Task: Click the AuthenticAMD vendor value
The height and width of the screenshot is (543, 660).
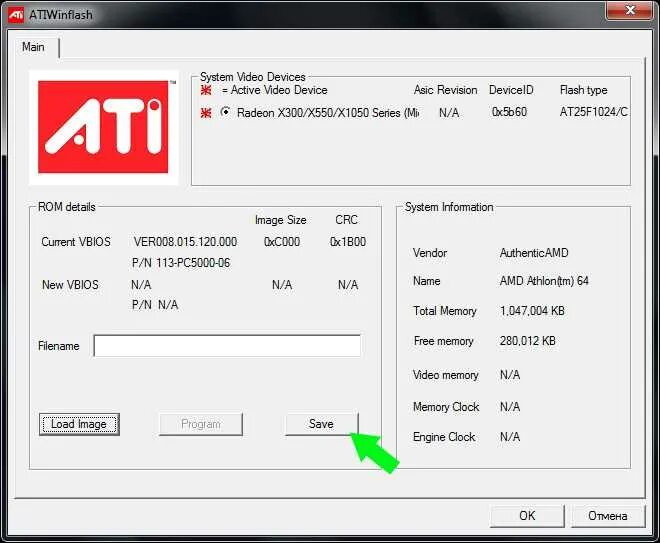Action: coord(534,253)
